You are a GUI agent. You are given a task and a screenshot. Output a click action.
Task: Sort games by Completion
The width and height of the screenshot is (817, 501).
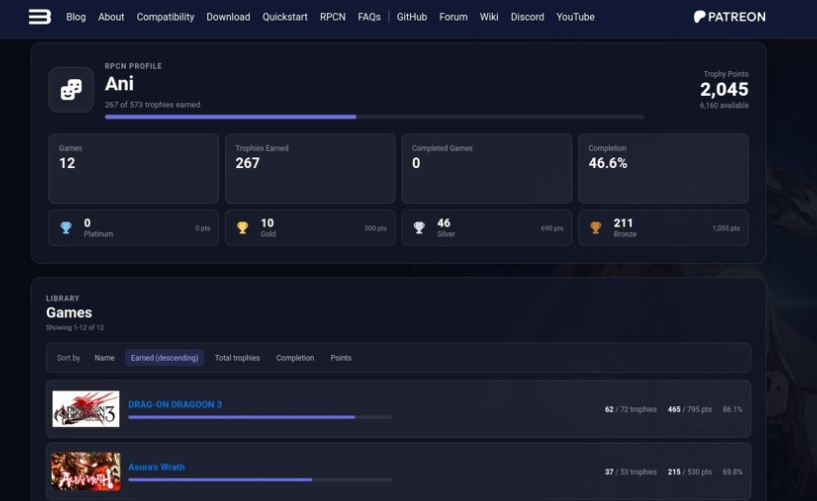(295, 358)
